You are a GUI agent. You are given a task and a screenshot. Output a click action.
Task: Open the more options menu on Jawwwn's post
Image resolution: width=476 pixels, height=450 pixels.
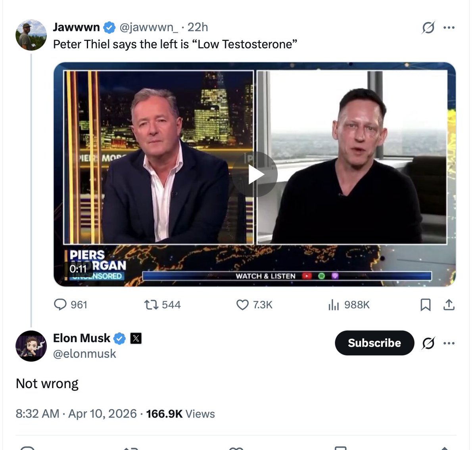pos(449,27)
